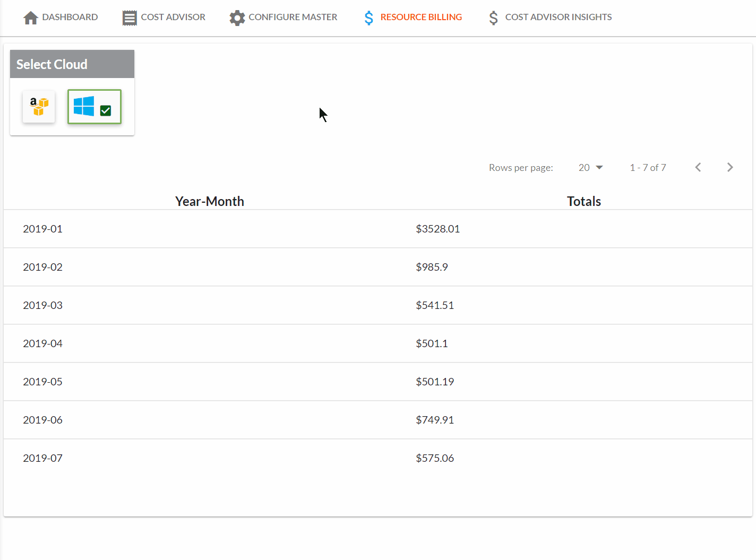Open the Dashboard tab
756x560 pixels.
(x=61, y=18)
